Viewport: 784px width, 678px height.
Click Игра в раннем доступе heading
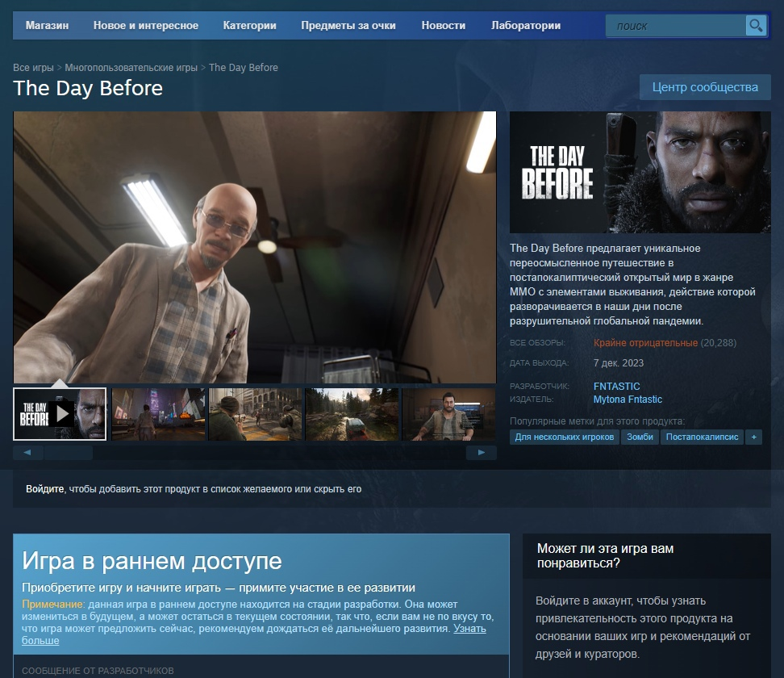(152, 561)
